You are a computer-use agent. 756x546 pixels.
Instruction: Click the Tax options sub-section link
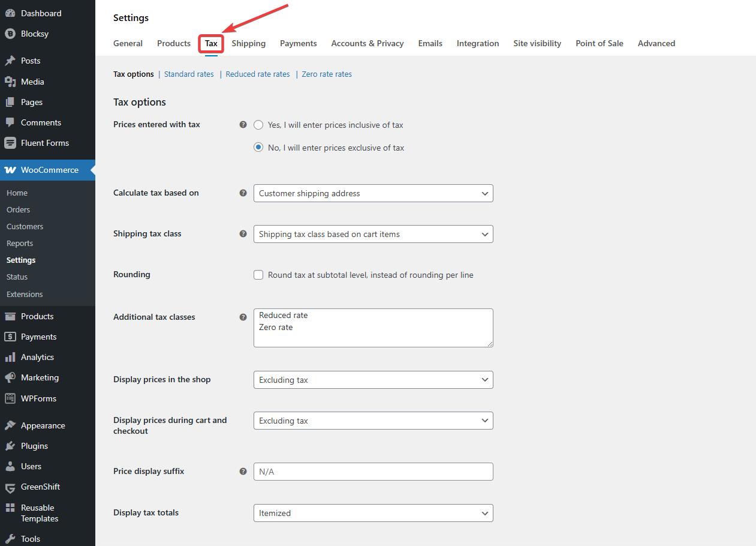coord(134,74)
